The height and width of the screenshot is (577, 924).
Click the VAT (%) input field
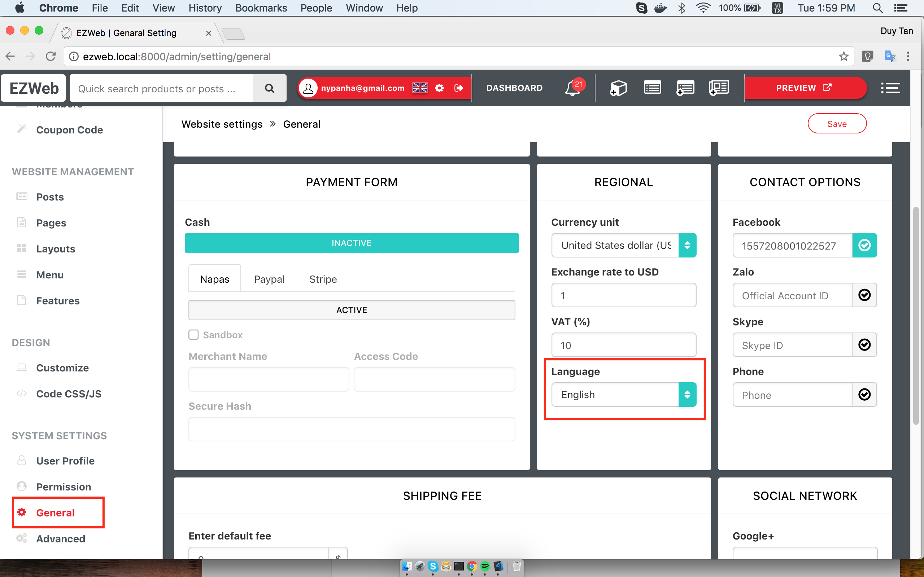[x=623, y=345]
